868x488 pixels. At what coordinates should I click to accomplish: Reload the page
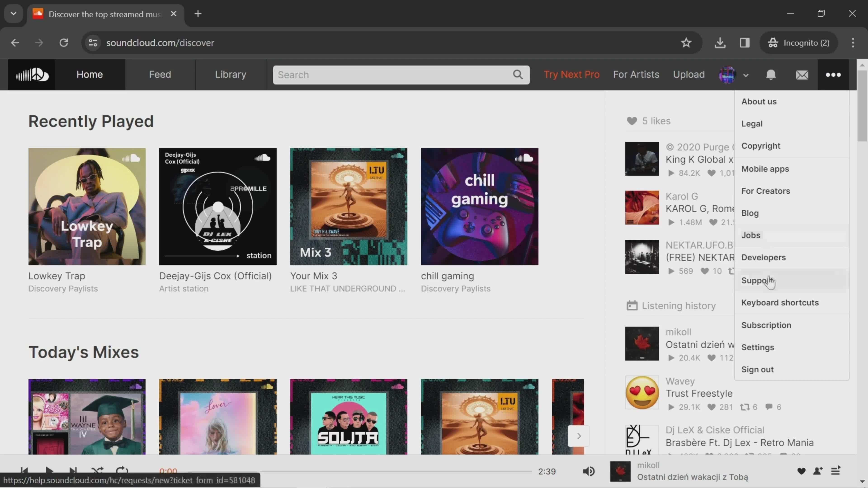[64, 43]
